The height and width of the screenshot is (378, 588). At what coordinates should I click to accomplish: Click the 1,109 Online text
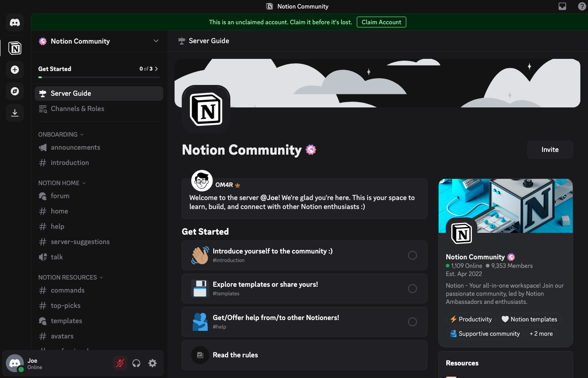point(467,266)
